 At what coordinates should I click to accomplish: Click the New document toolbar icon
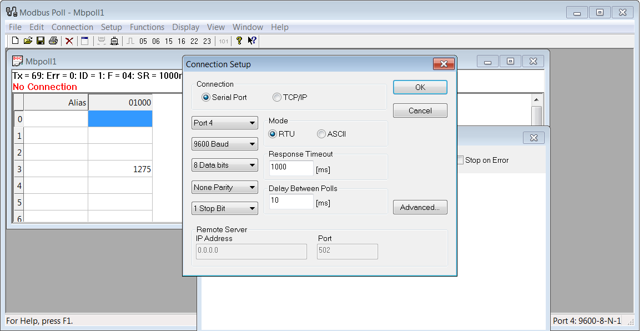coord(15,41)
